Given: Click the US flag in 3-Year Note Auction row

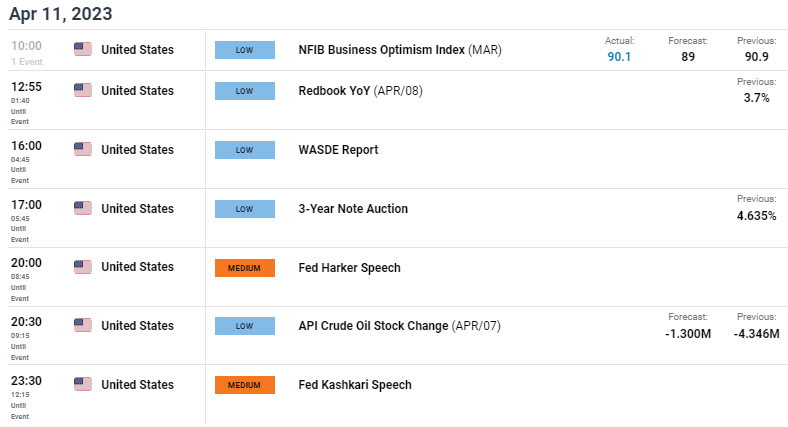Looking at the screenshot, I should (83, 208).
